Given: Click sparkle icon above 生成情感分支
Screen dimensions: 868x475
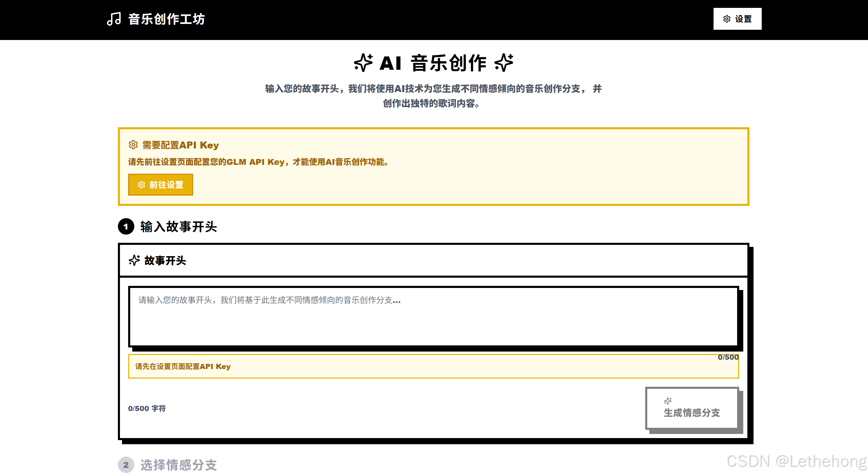Looking at the screenshot, I should click(667, 401).
